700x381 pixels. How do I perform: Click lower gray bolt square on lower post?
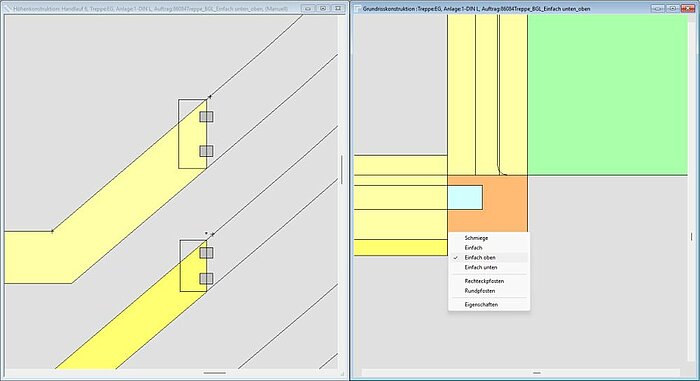point(206,279)
